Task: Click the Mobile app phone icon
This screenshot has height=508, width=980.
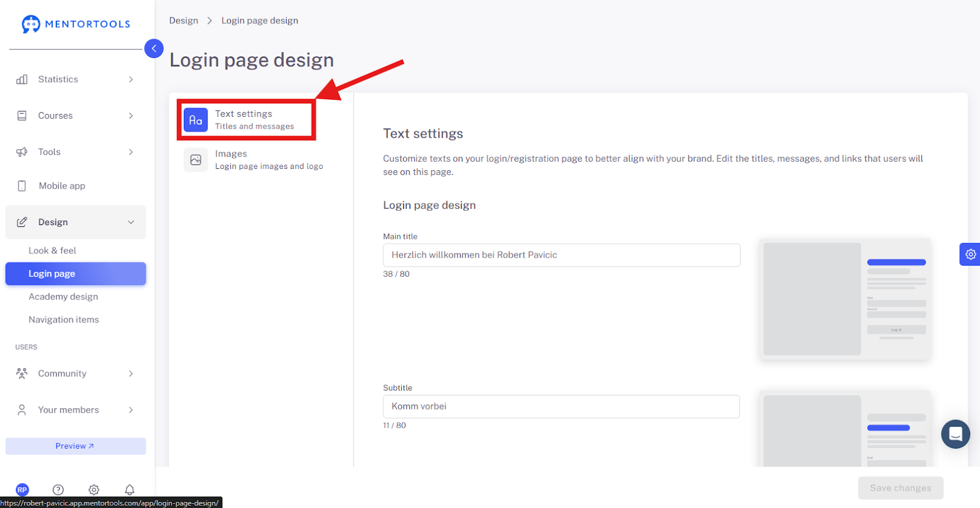Action: click(22, 186)
